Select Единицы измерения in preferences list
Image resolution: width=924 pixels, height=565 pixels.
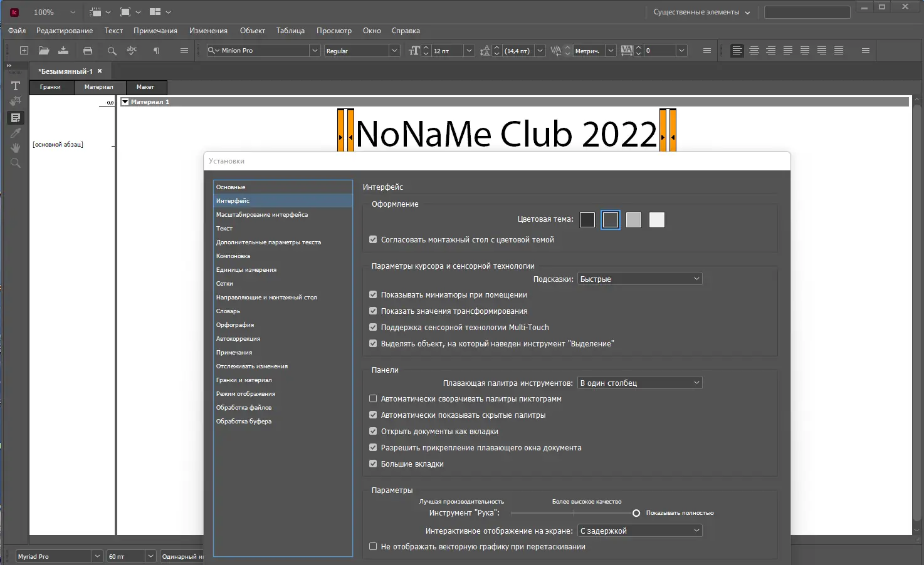pos(283,269)
